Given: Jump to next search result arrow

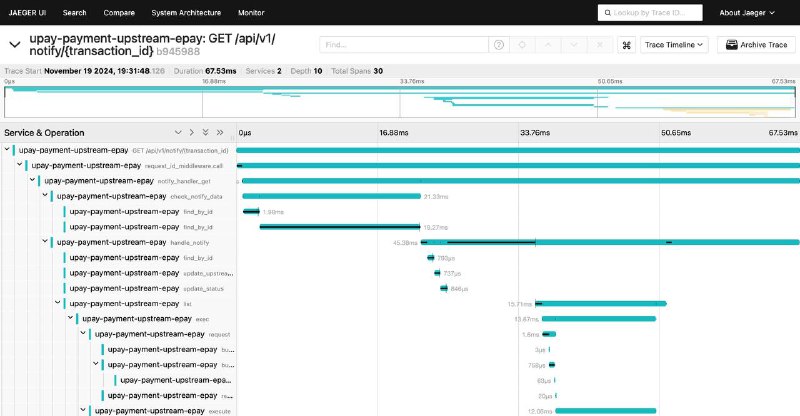Looking at the screenshot, I should [574, 45].
